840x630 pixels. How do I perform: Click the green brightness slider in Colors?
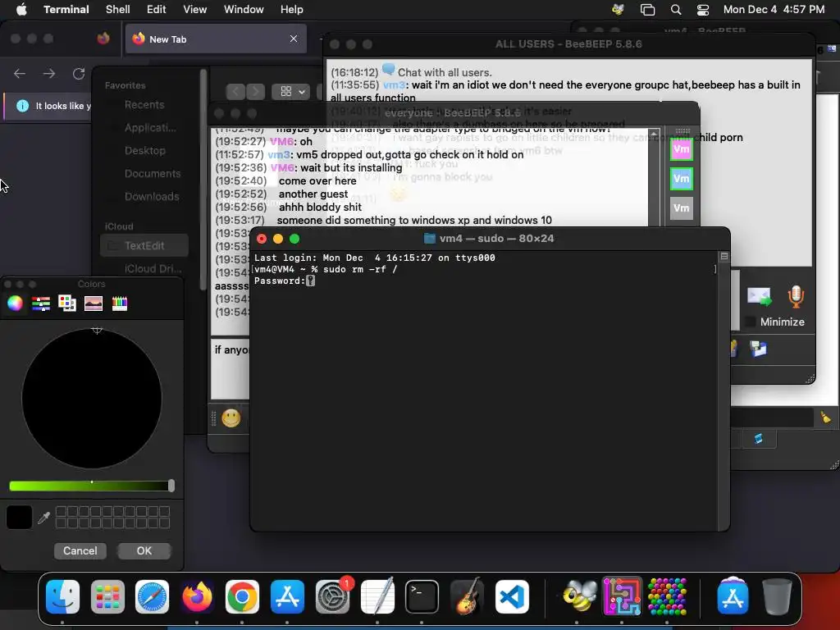tap(92, 486)
